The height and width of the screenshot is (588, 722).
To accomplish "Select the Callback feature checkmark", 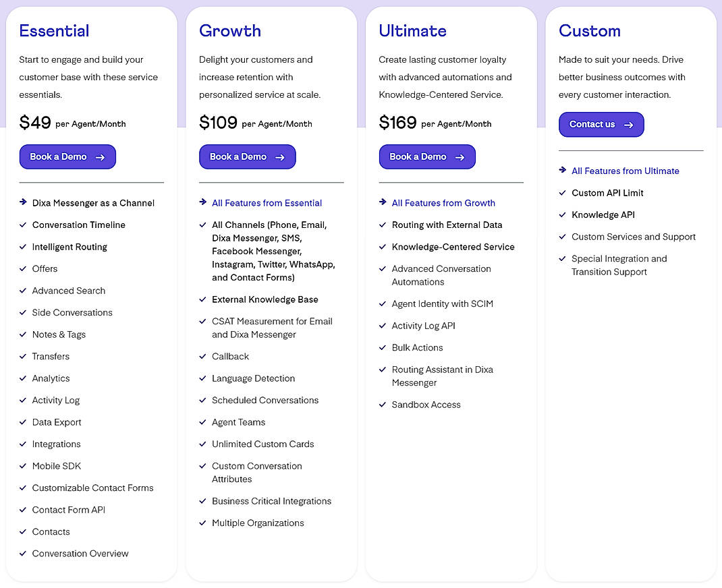I will tap(202, 356).
